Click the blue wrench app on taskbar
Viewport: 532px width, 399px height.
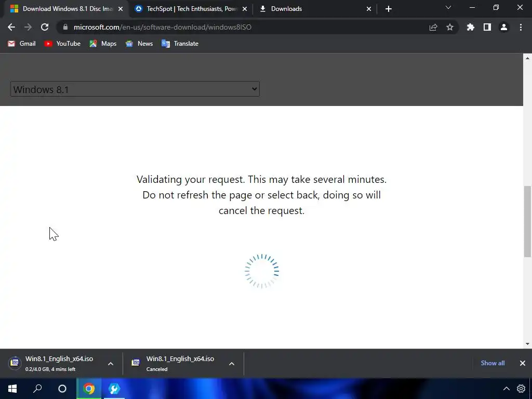click(x=114, y=389)
